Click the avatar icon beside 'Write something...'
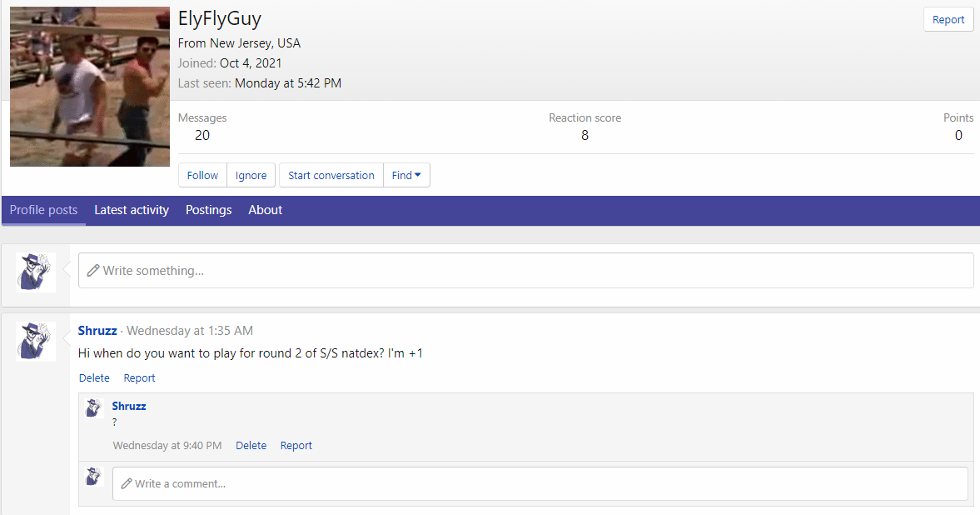 (x=36, y=272)
